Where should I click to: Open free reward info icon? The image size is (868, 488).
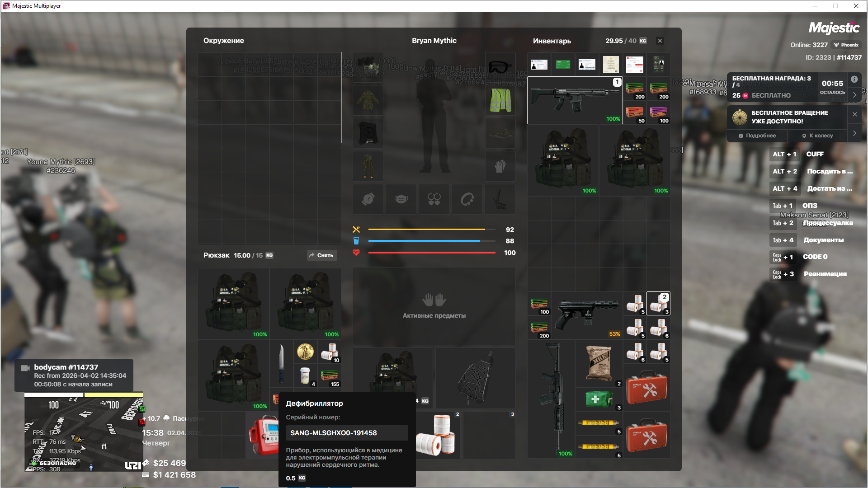point(854,79)
